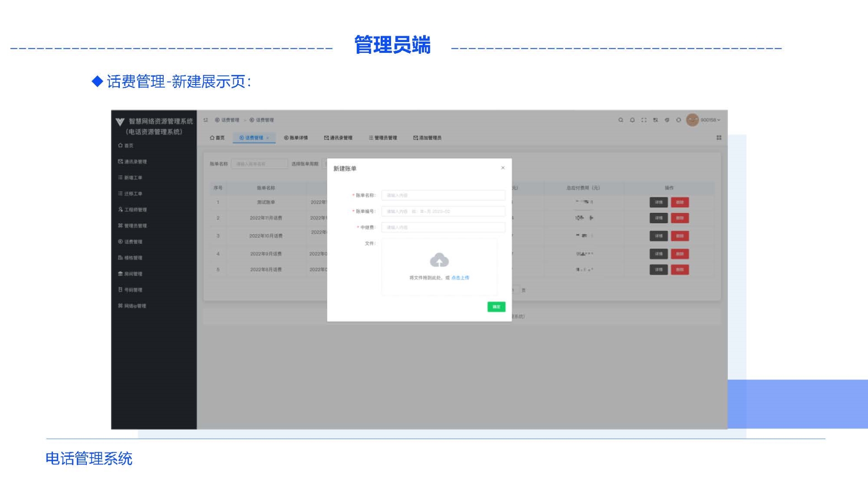Open 楼栋管理 in the sidebar
This screenshot has height=488, width=868.
point(133,258)
